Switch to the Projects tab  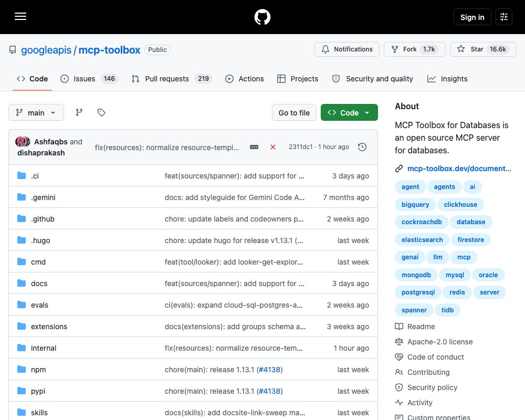pos(298,79)
